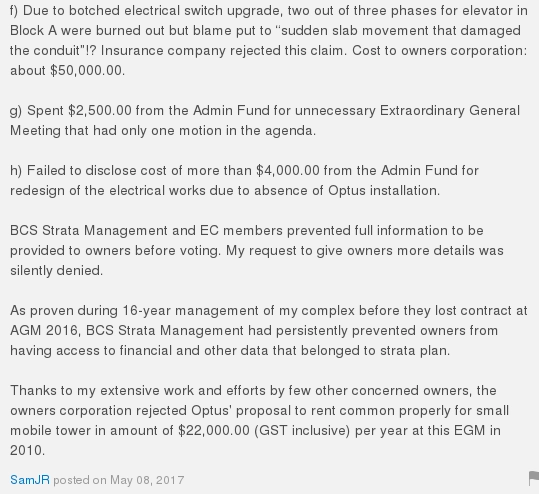Click paragraph h) about Optus installation redesign
539x494 pixels.
pos(244,180)
